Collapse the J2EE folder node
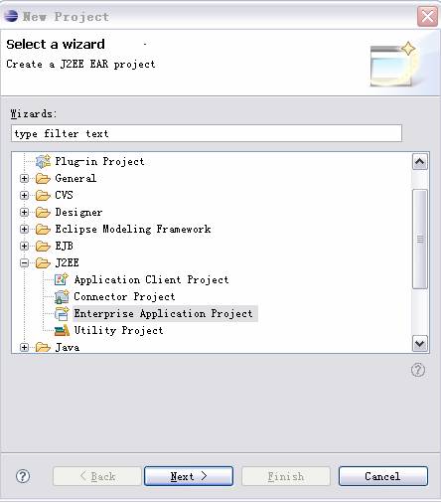Image resolution: width=441 pixels, height=504 pixels. [x=24, y=262]
